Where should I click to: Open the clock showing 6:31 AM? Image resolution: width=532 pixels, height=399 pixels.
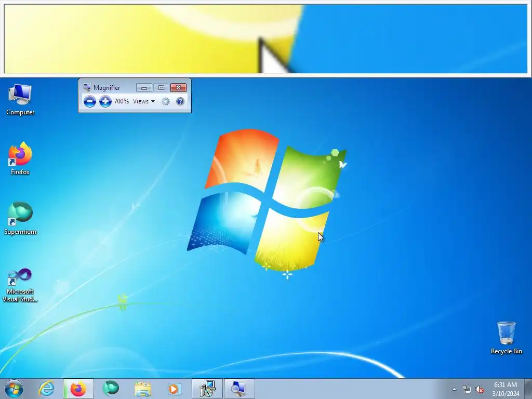tap(505, 385)
